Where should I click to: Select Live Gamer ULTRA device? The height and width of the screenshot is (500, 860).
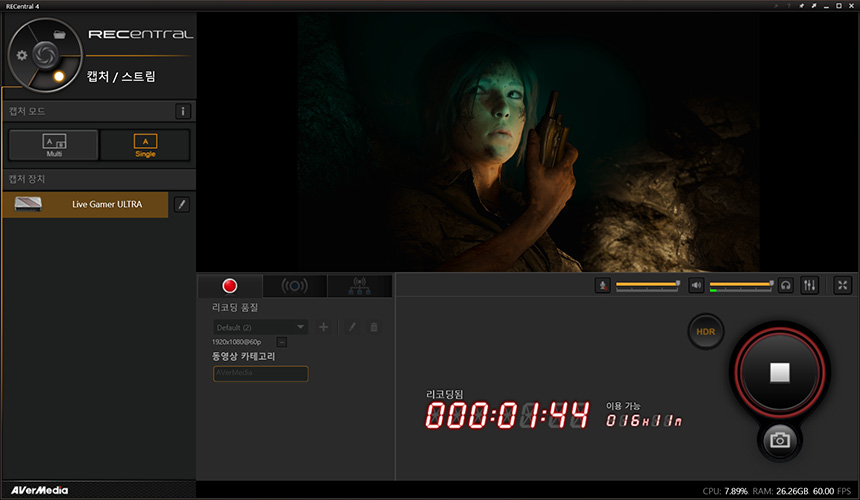85,204
